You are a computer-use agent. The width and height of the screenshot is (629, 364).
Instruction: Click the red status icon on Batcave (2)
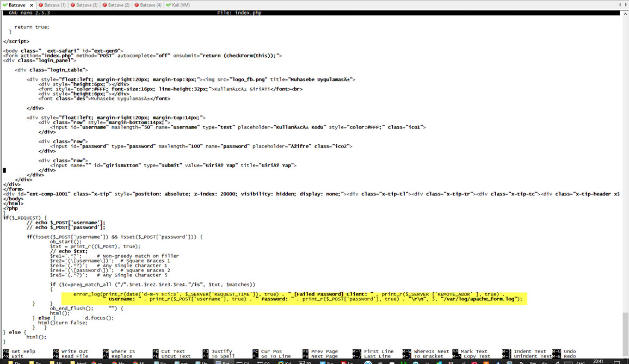click(105, 5)
